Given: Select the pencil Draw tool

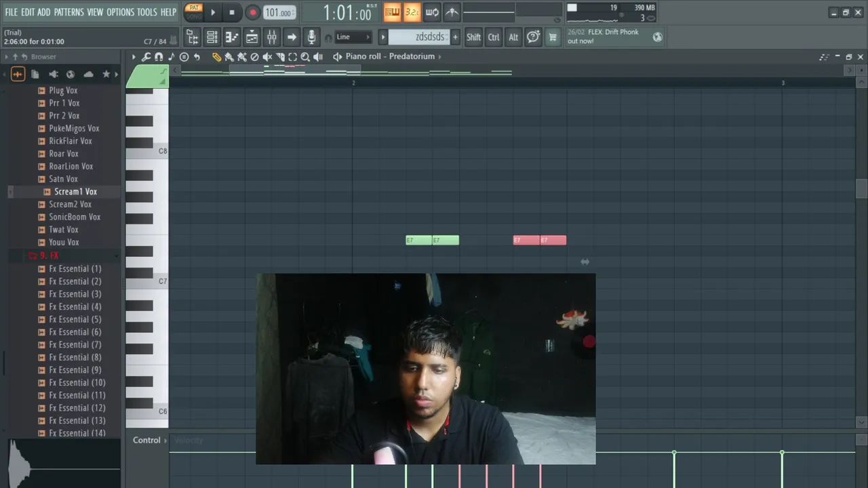Looking at the screenshot, I should [216, 57].
